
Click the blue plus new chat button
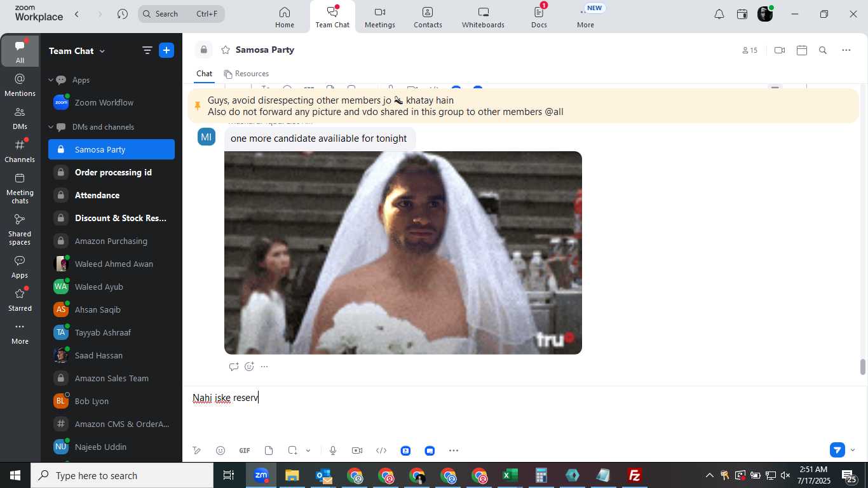point(166,50)
